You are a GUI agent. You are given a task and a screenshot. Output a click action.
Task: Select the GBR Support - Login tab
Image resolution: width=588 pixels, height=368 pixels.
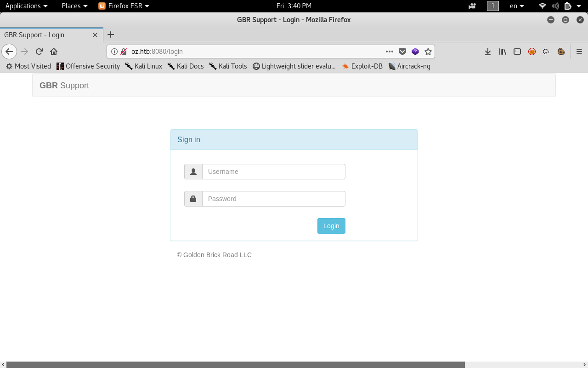[46, 35]
